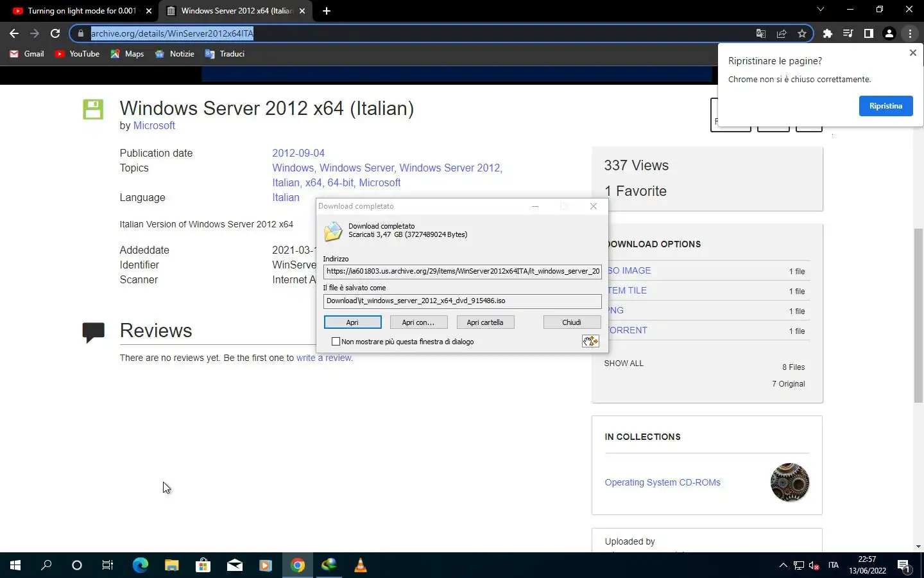
Task: Open Task View on the taskbar
Action: pos(108,565)
